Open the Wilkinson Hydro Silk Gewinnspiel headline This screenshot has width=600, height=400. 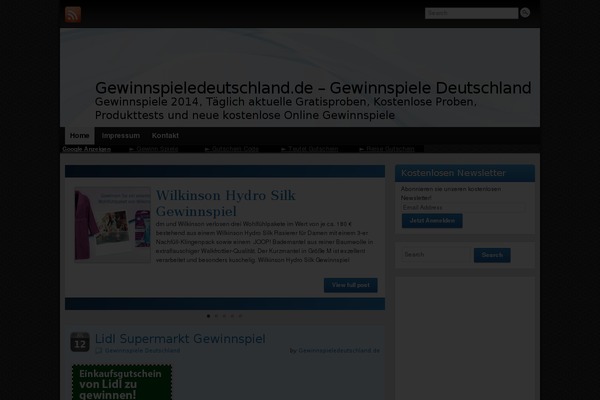pos(225,203)
